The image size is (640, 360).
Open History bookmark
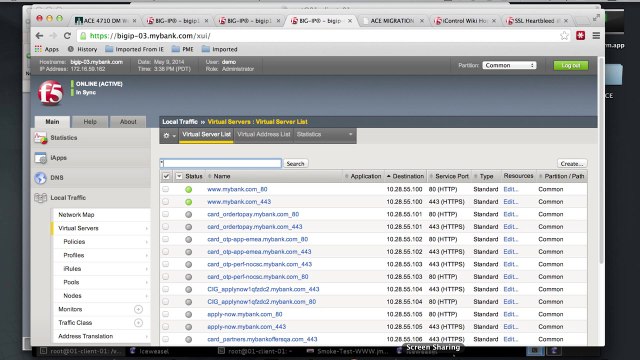(x=82, y=49)
